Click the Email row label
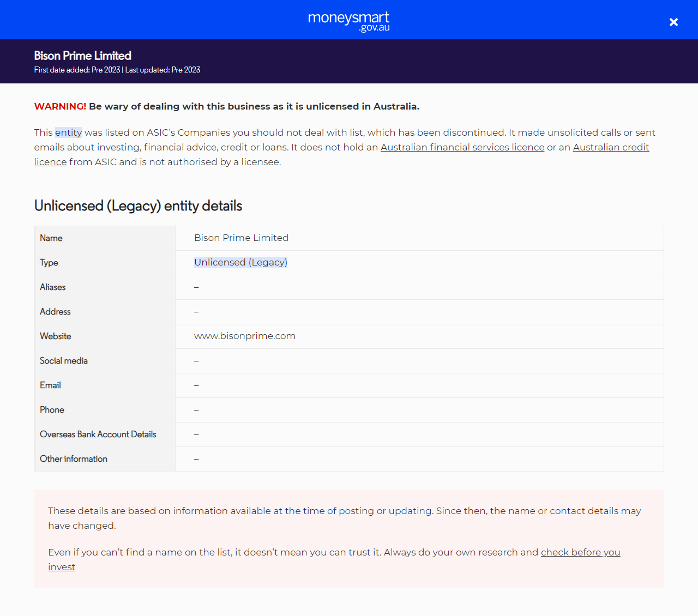698x616 pixels. 50,385
